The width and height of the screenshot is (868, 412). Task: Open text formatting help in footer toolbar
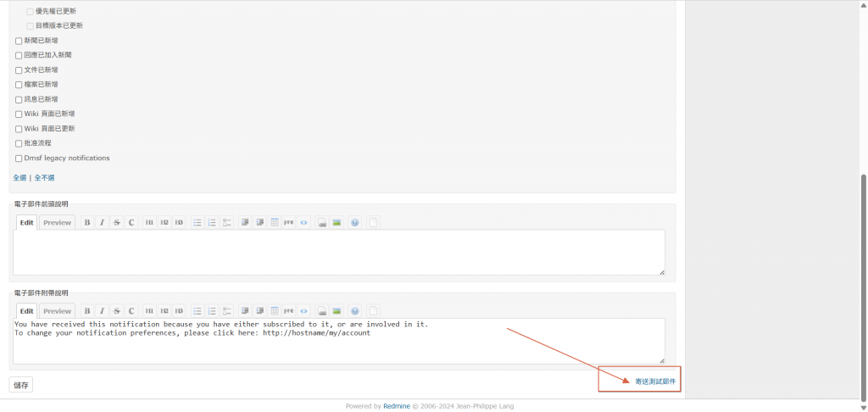[355, 311]
